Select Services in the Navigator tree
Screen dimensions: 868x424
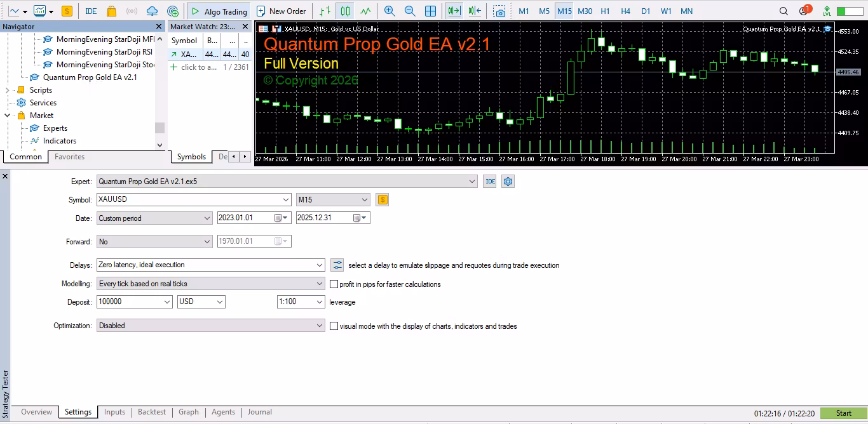coord(43,103)
